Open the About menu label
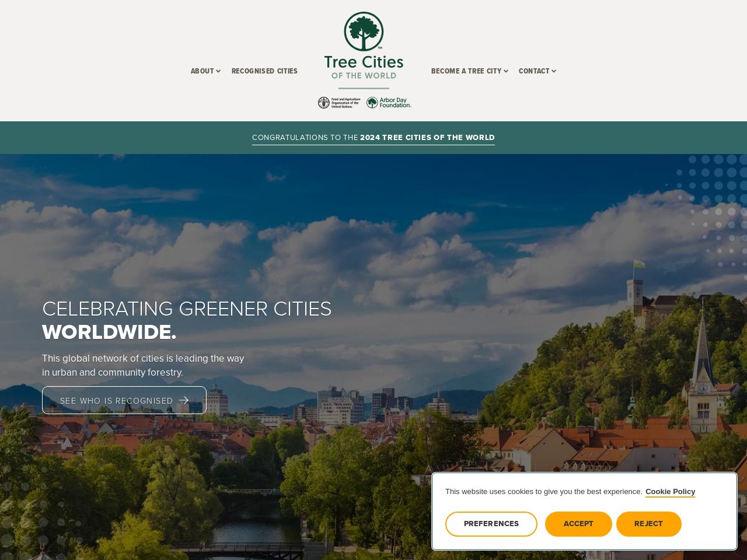 coord(202,71)
